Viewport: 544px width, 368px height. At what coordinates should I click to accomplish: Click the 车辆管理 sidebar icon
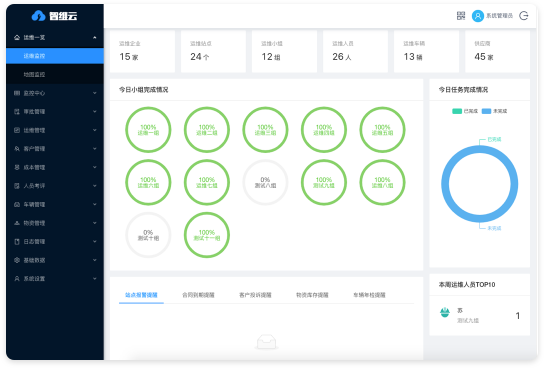pos(17,205)
